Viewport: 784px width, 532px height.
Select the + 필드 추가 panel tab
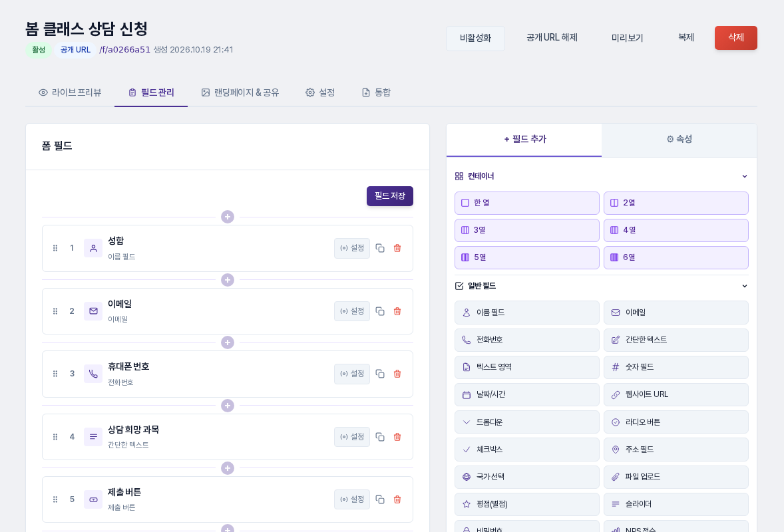[524, 140]
